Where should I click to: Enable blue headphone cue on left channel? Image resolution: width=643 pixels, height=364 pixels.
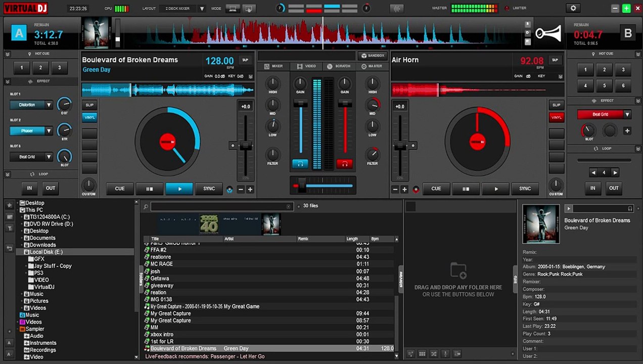coord(300,164)
